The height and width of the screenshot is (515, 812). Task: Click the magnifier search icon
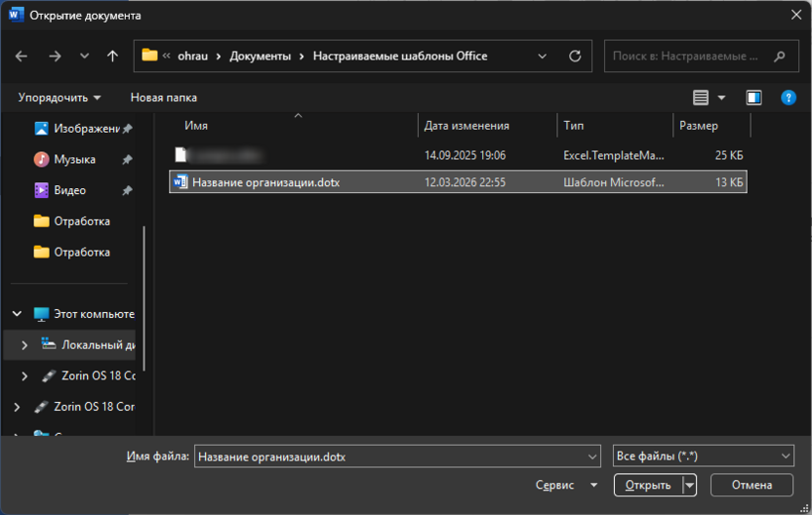click(780, 56)
